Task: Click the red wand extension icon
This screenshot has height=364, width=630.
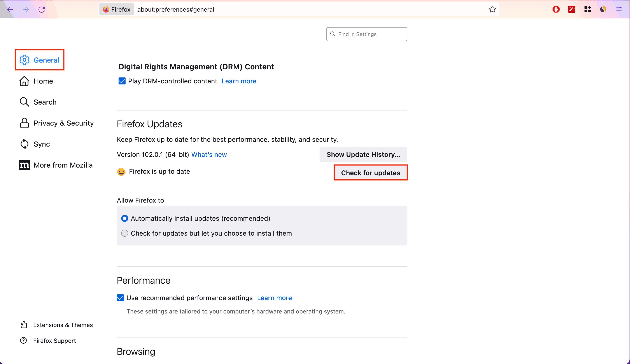Action: (x=572, y=9)
